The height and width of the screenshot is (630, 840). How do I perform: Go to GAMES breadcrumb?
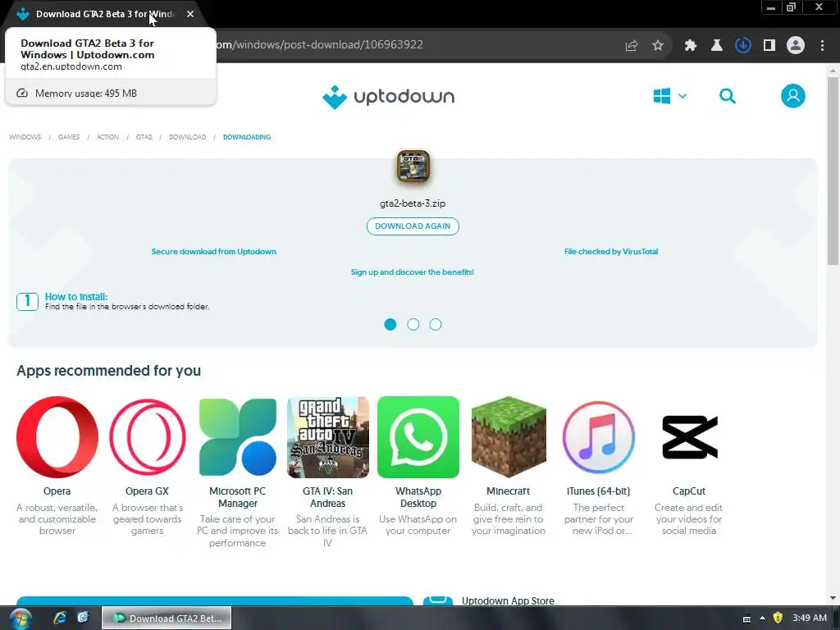pos(69,137)
